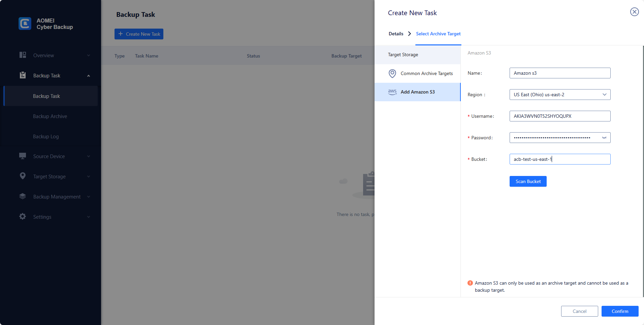Click the Scan Bucket button
The height and width of the screenshot is (325, 644).
click(528, 181)
